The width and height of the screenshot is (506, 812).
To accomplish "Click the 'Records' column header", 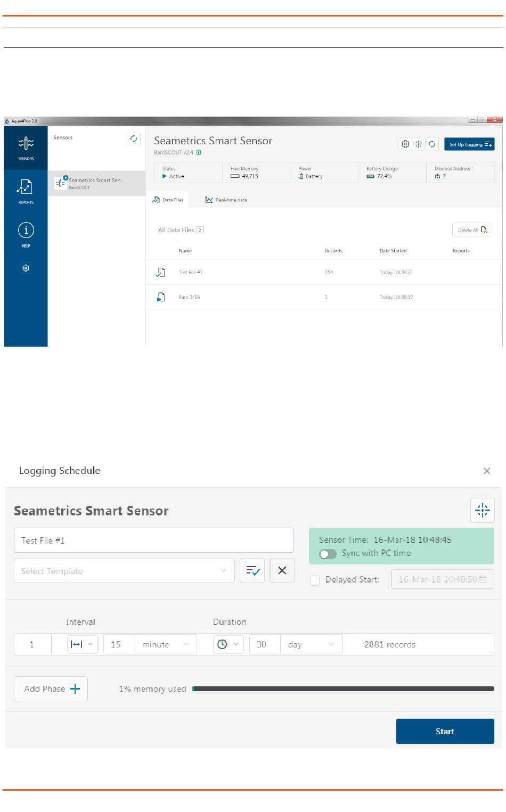I will [333, 251].
